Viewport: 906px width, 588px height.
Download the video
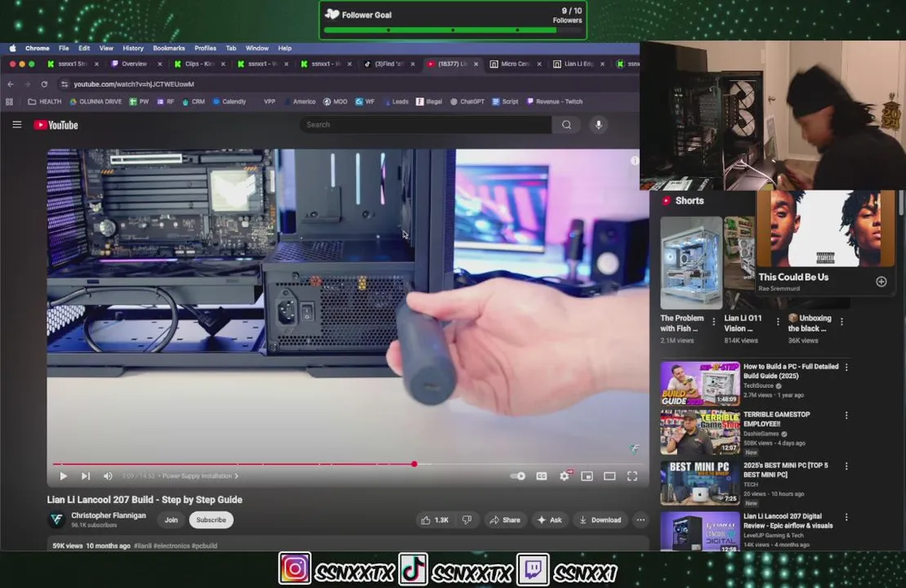pos(600,520)
